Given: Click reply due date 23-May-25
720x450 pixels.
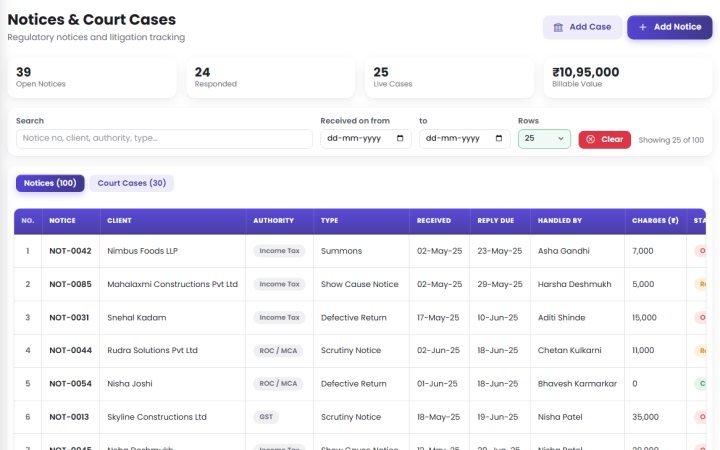Looking at the screenshot, I should click(500, 251).
